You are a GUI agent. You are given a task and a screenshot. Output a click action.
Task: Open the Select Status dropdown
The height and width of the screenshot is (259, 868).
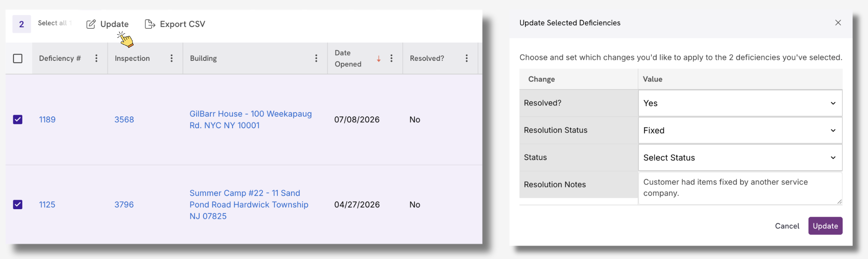740,157
